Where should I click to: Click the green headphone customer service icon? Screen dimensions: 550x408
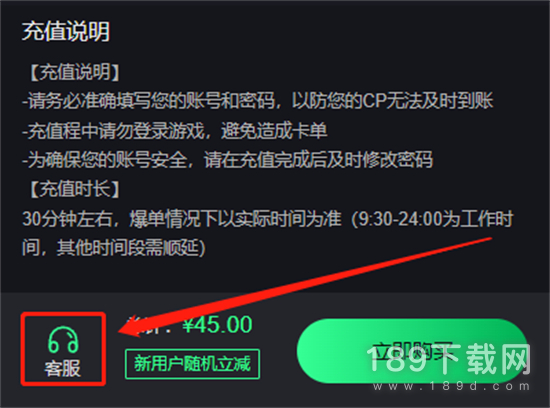pyautogui.click(x=63, y=340)
